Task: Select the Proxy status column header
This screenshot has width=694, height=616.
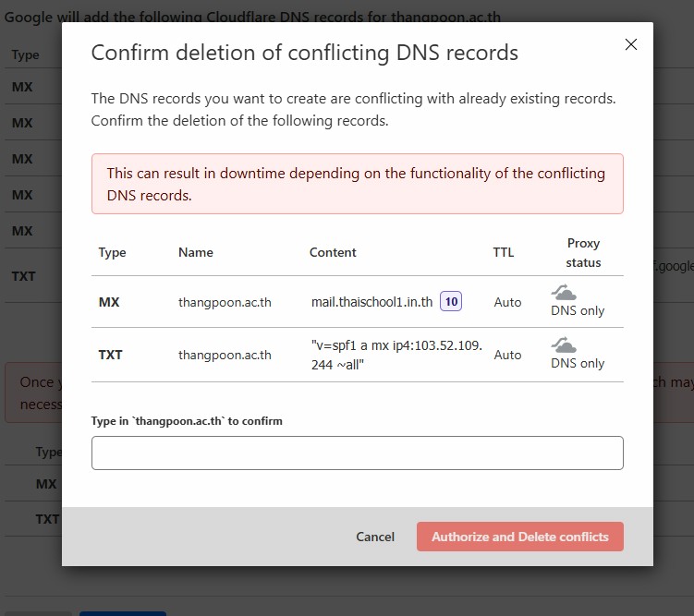Action: pyautogui.click(x=583, y=252)
